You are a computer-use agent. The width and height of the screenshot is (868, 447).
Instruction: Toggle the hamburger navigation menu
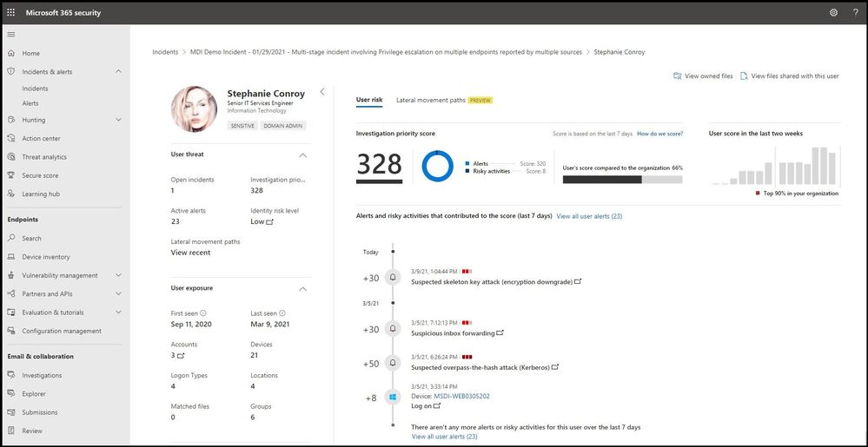pyautogui.click(x=11, y=35)
